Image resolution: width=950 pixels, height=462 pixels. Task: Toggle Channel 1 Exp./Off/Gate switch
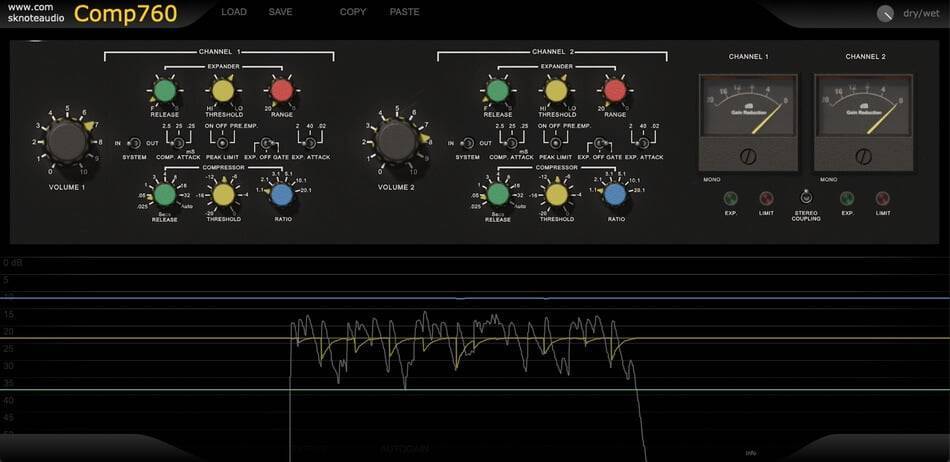coord(267,143)
